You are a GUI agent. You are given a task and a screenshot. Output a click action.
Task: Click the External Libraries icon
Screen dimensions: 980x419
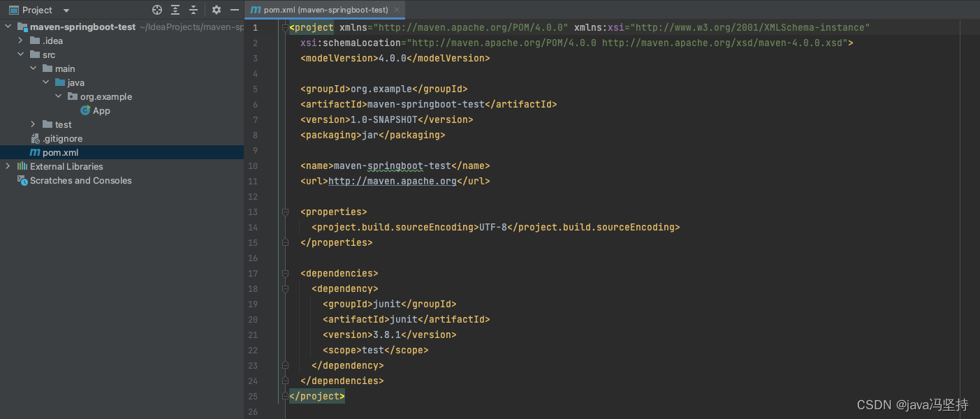22,166
